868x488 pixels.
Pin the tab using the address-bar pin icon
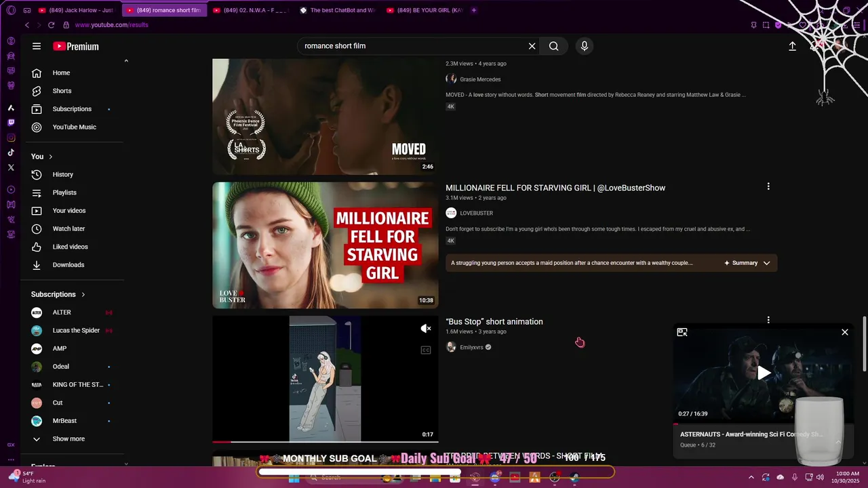click(753, 25)
